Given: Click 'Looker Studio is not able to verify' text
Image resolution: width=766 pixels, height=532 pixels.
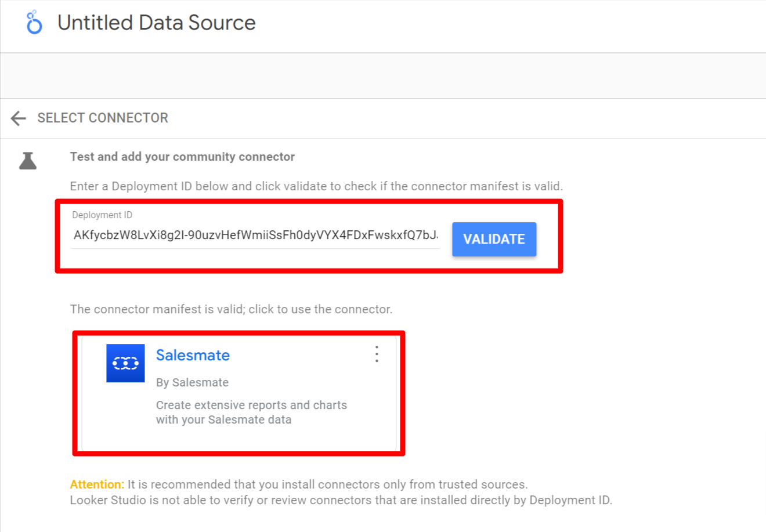Looking at the screenshot, I should coord(341,500).
